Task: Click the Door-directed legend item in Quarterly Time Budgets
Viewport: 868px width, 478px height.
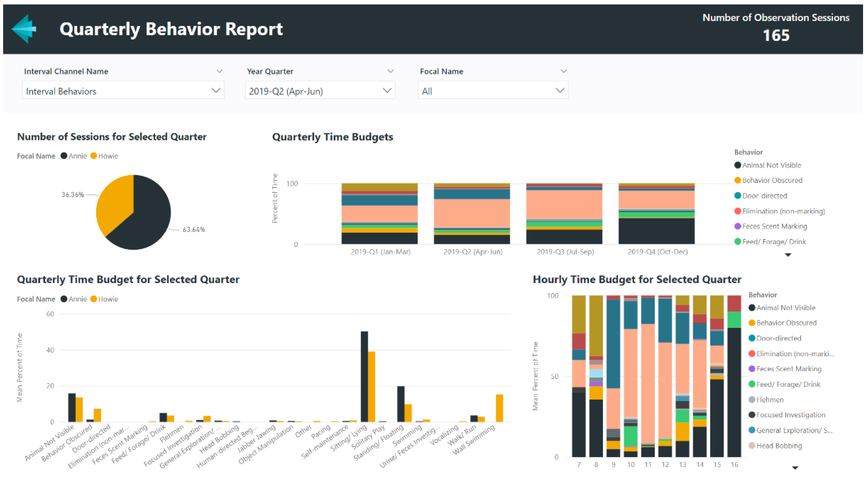Action: click(x=764, y=196)
